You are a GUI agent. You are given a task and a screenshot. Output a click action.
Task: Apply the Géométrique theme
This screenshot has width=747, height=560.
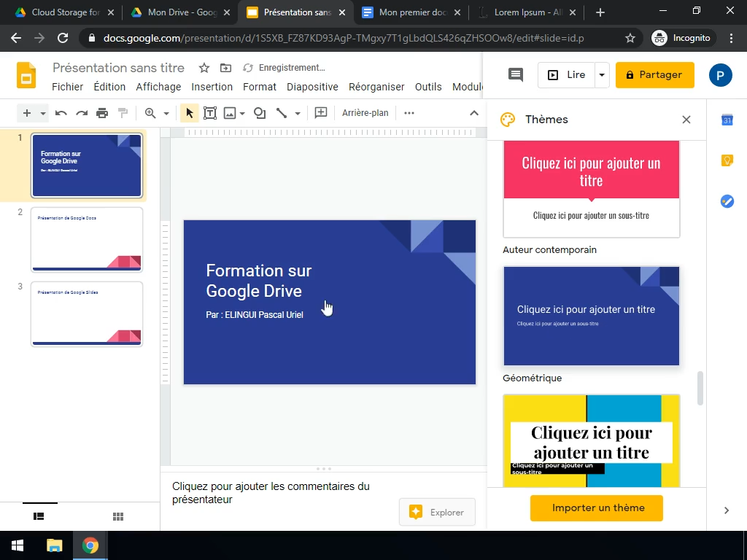591,316
